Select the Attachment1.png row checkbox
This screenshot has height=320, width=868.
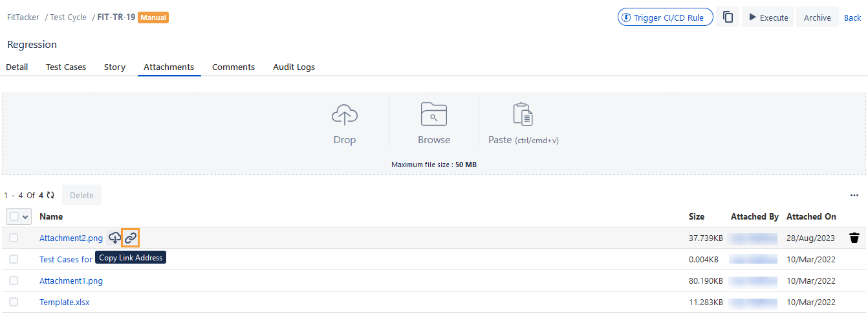[x=14, y=280]
